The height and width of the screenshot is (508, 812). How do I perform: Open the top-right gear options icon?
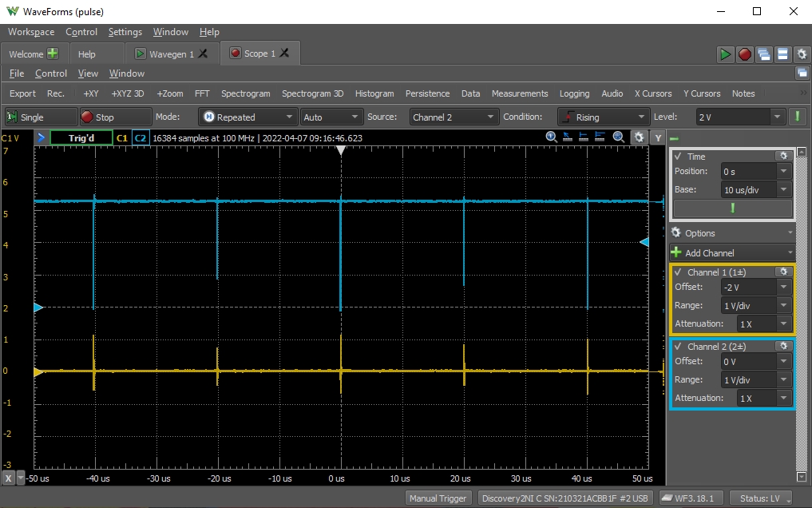click(802, 54)
